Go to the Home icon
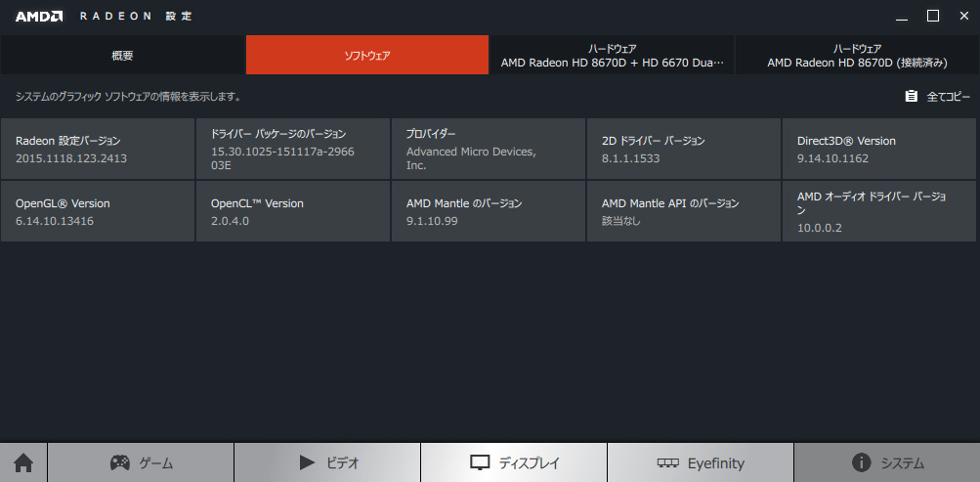Screen dimensions: 980x482 [x=23, y=463]
